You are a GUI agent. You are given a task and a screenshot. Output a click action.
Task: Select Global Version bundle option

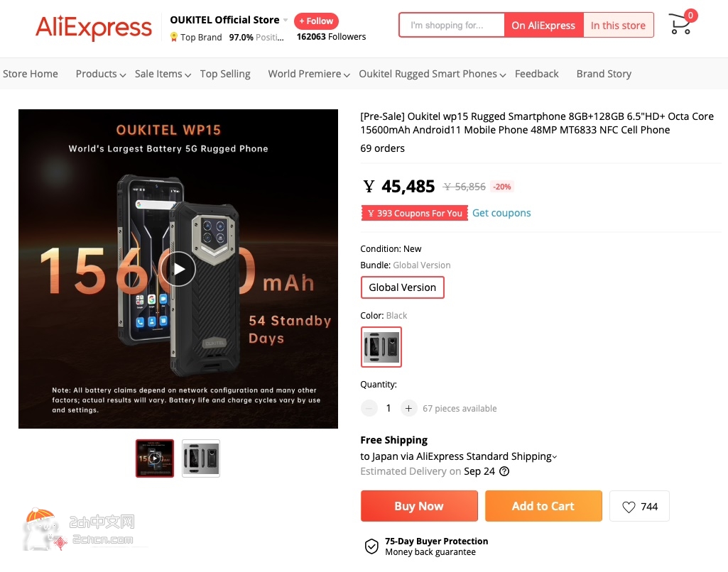pyautogui.click(x=403, y=287)
